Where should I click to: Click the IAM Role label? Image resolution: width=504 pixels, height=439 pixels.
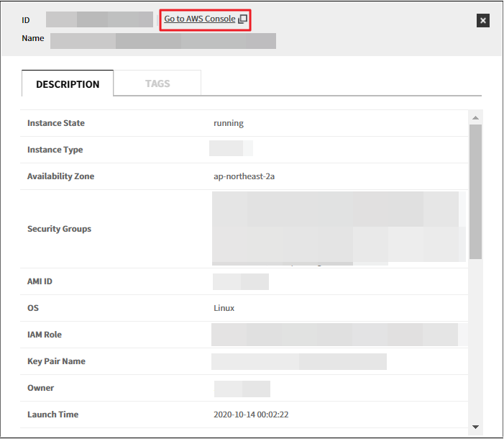[45, 335]
